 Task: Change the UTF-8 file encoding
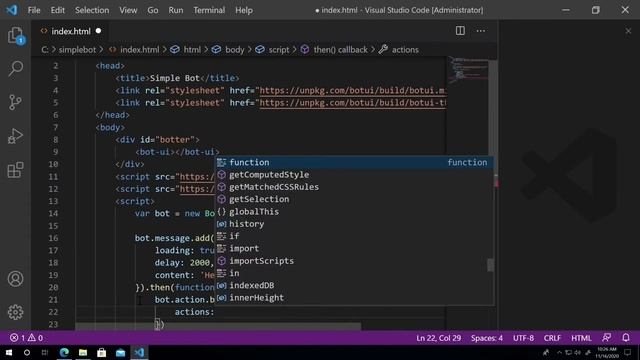[523, 338]
